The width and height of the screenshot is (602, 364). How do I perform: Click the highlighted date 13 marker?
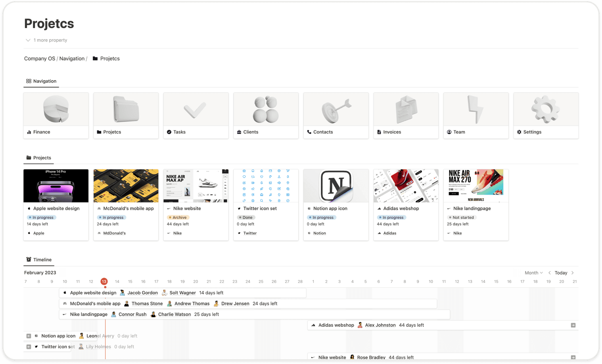point(104,282)
